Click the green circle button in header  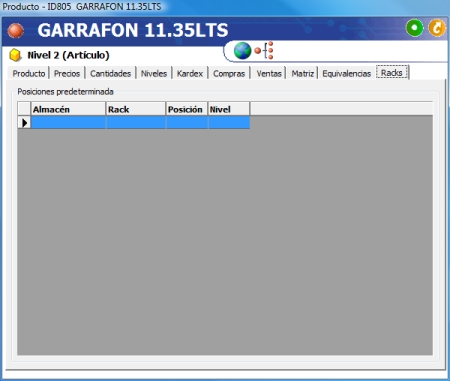(415, 28)
